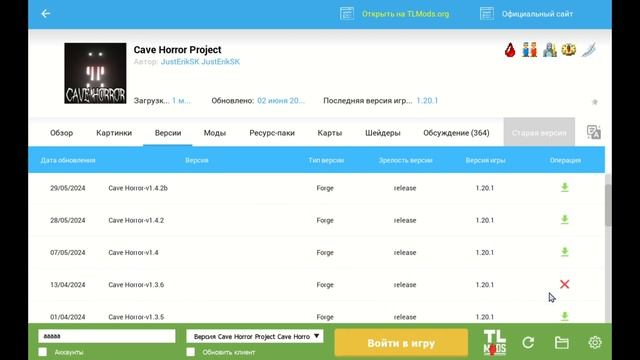The width and height of the screenshot is (640, 360).
Task: Toggle the favorite star icon
Action: (595, 102)
